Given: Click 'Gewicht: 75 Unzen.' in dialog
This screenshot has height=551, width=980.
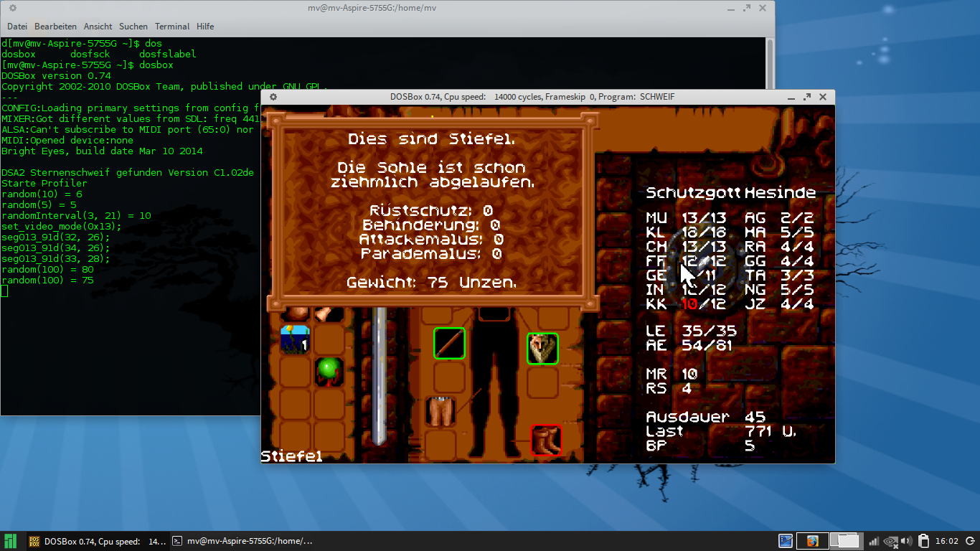Looking at the screenshot, I should tap(432, 283).
